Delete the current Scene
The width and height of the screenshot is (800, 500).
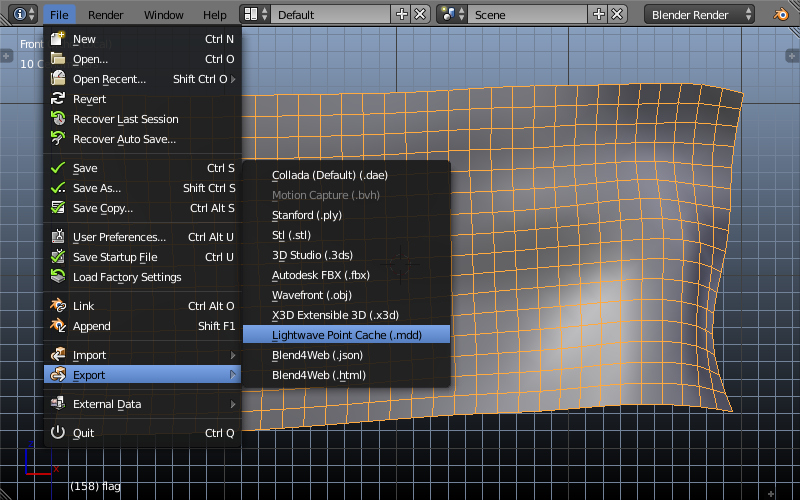(617, 14)
